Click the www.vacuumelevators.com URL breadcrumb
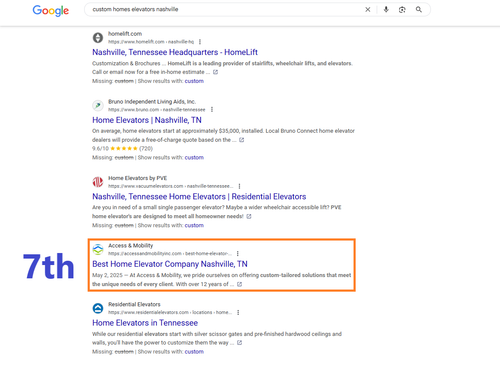The width and height of the screenshot is (500, 369). point(170,186)
